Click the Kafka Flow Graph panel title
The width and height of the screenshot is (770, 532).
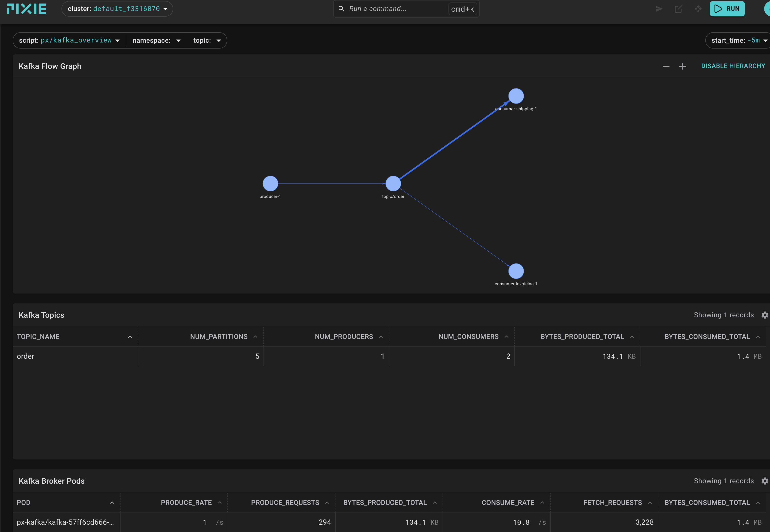[x=50, y=66]
